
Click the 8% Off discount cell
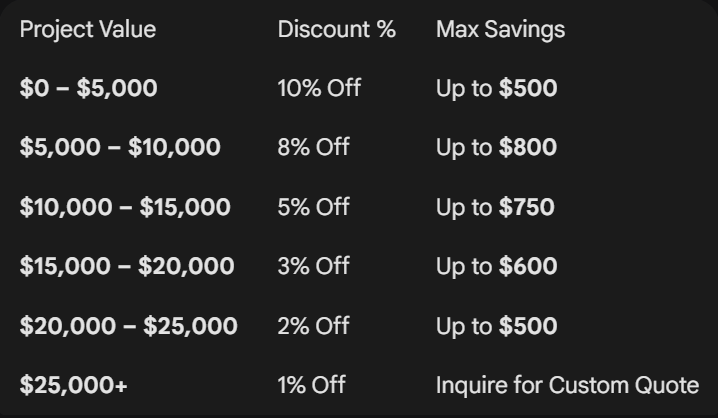pyautogui.click(x=314, y=148)
